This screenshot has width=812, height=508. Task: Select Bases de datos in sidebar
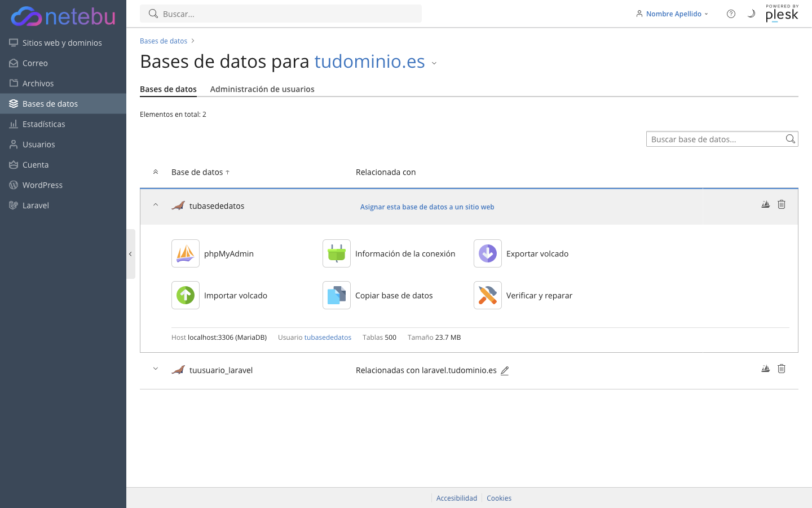point(63,104)
